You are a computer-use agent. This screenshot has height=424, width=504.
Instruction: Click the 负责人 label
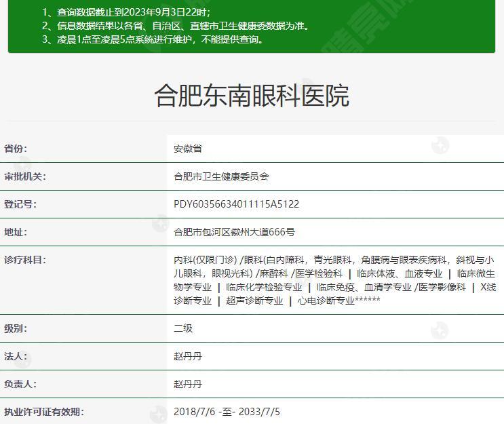20,384
